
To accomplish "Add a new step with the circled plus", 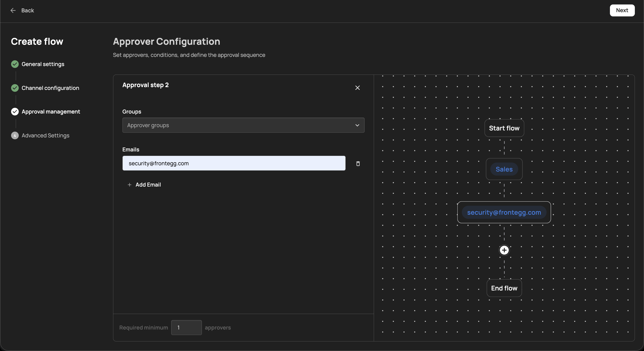I will 504,250.
